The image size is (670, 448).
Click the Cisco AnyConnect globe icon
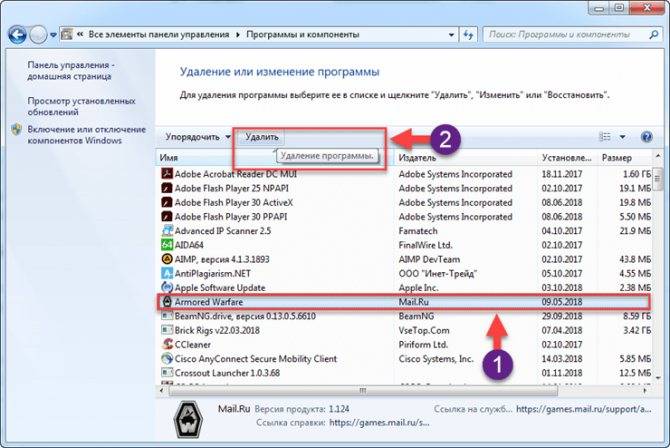[167, 358]
